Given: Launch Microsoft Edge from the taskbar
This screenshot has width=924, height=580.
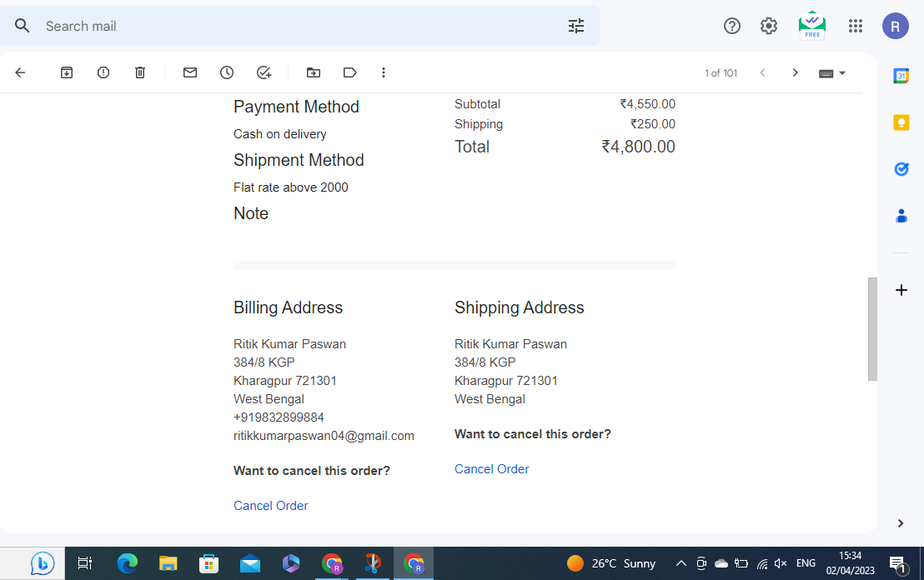Looking at the screenshot, I should point(128,563).
